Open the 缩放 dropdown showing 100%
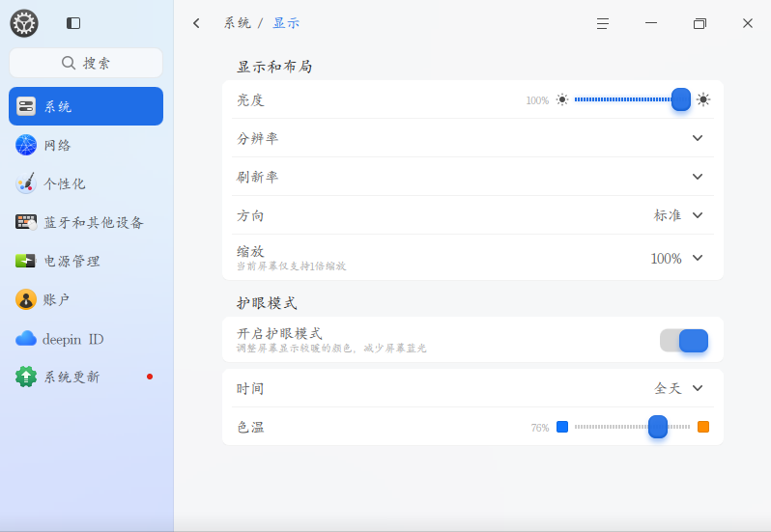The width and height of the screenshot is (771, 532). pos(677,259)
